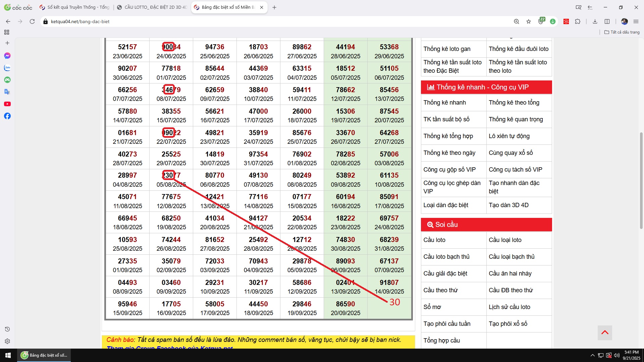
Task: Open Zalo sidebar shortcut
Action: pyautogui.click(x=7, y=68)
